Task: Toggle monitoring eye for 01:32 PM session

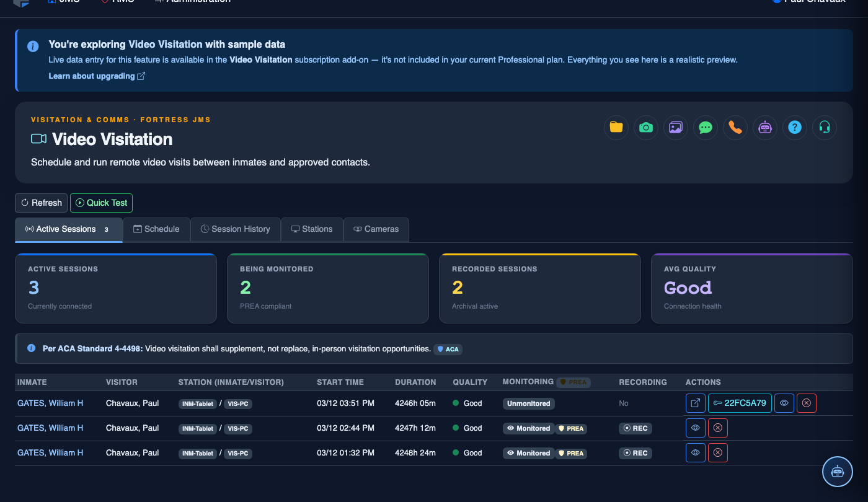Action: 696,453
